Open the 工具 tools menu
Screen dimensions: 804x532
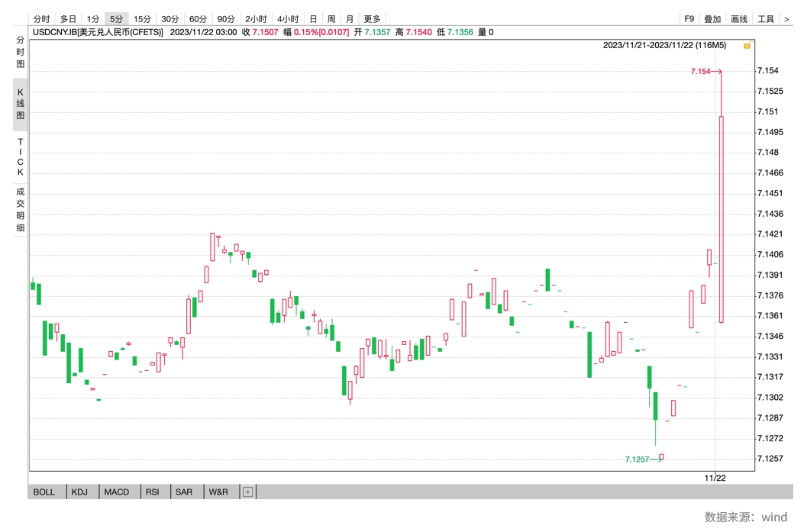(x=766, y=19)
